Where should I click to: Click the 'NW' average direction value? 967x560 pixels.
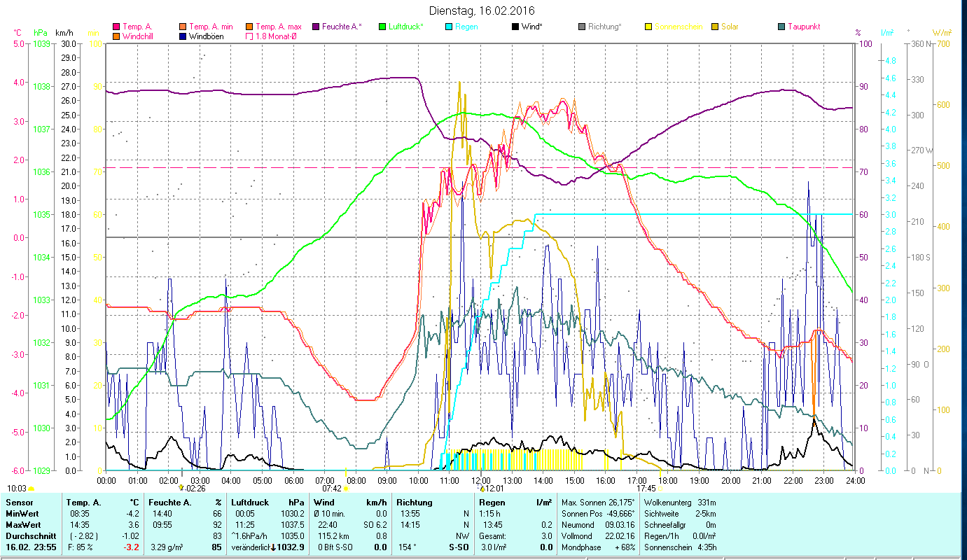[463, 536]
